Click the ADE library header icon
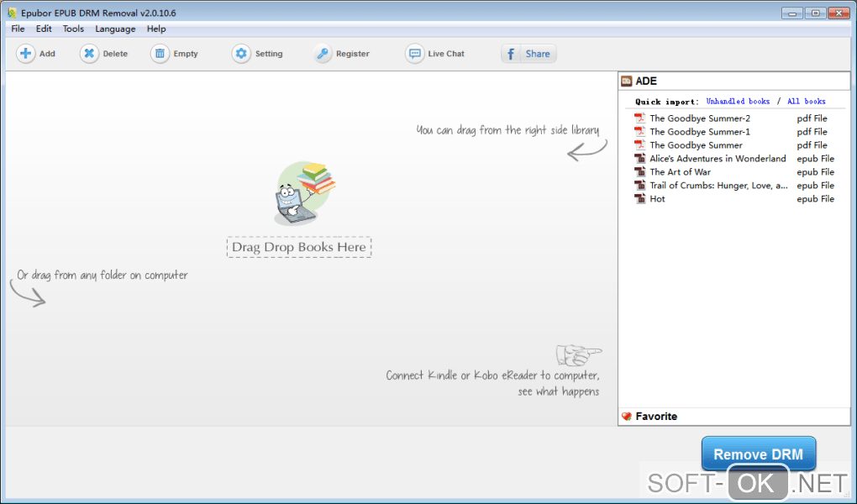Screen dimensions: 857x504 click(x=626, y=81)
